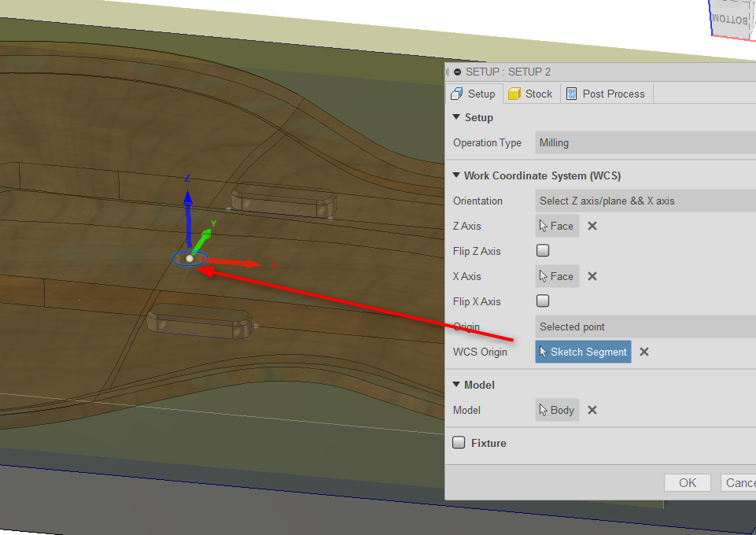The height and width of the screenshot is (535, 756).
Task: Check the Fixture option
Action: (x=459, y=442)
